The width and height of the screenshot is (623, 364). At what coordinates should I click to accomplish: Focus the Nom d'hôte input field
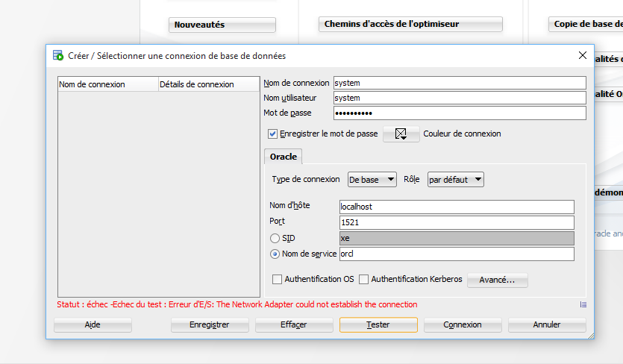click(456, 207)
